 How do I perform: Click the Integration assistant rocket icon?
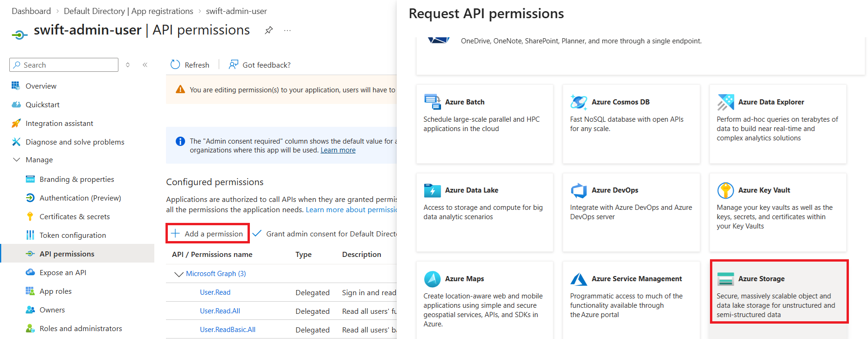click(16, 123)
